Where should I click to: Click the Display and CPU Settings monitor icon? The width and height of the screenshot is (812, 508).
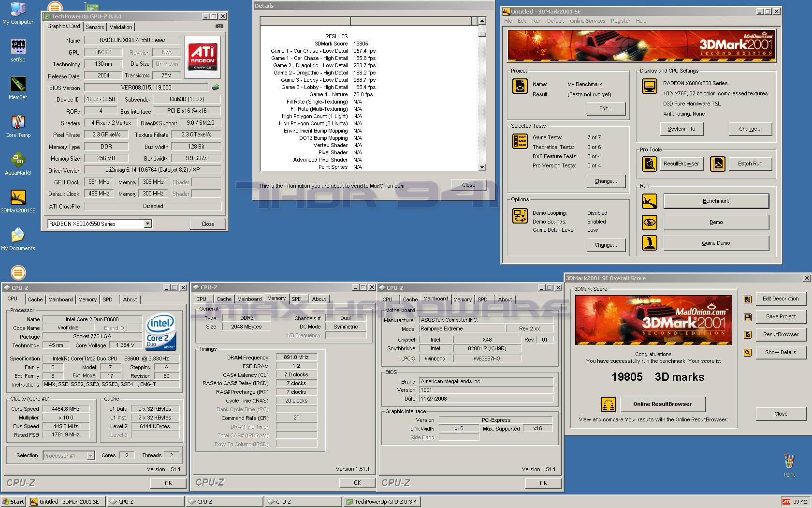coord(649,87)
